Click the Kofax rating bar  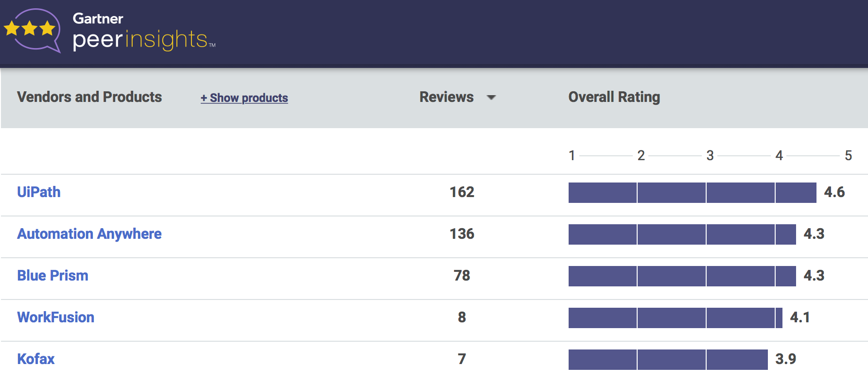(x=668, y=360)
